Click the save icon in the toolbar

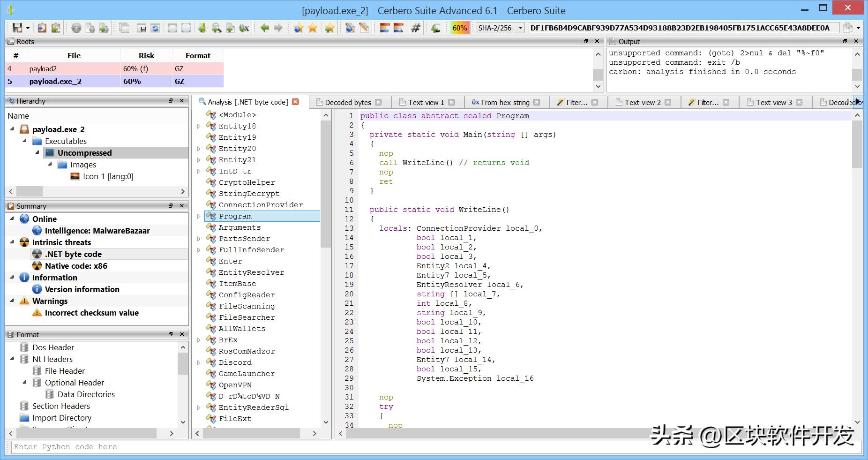click(x=17, y=28)
